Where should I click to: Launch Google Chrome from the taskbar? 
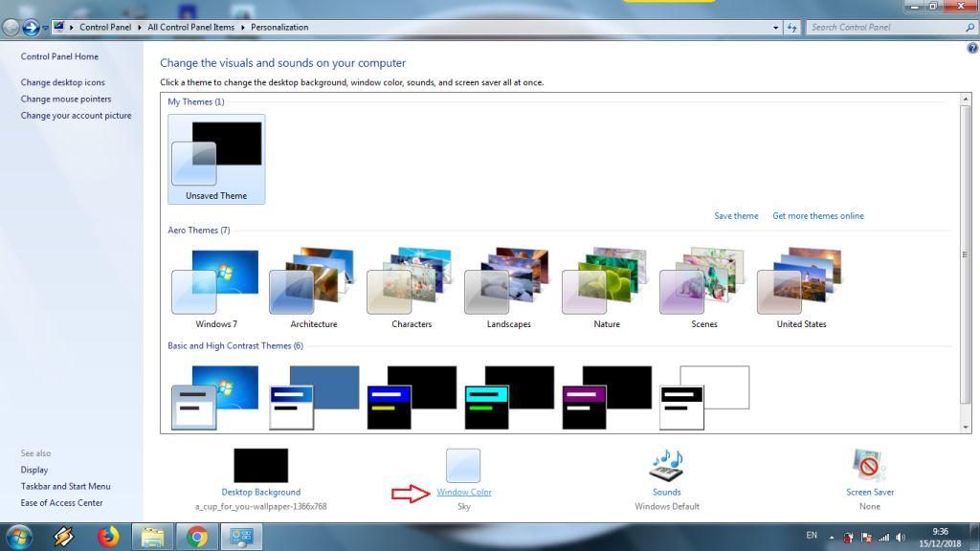coord(197,537)
